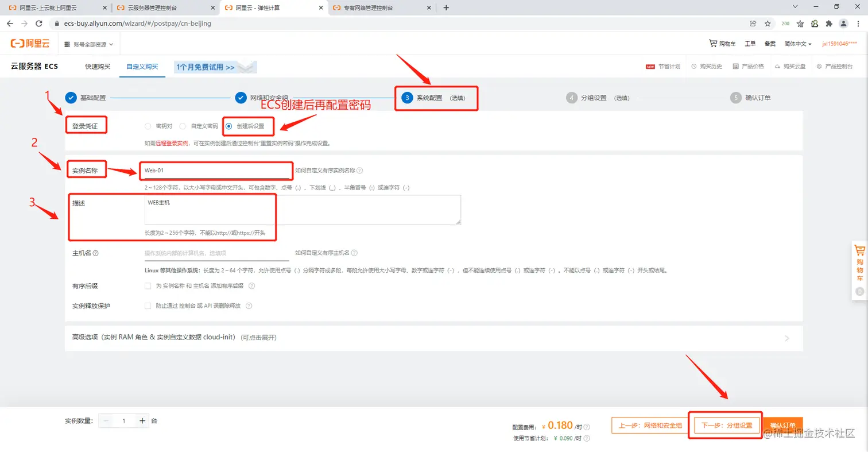
Task: Click help icon beside the ¥0.090 节省计划 price
Action: click(587, 438)
